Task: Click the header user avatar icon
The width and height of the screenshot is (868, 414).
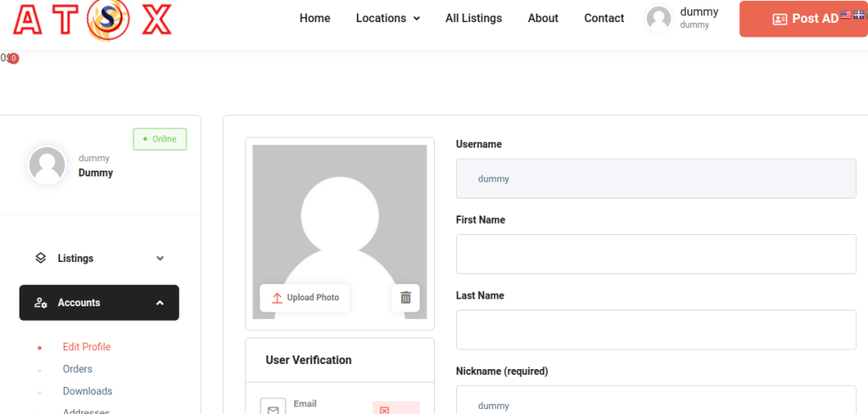Action: [x=659, y=19]
